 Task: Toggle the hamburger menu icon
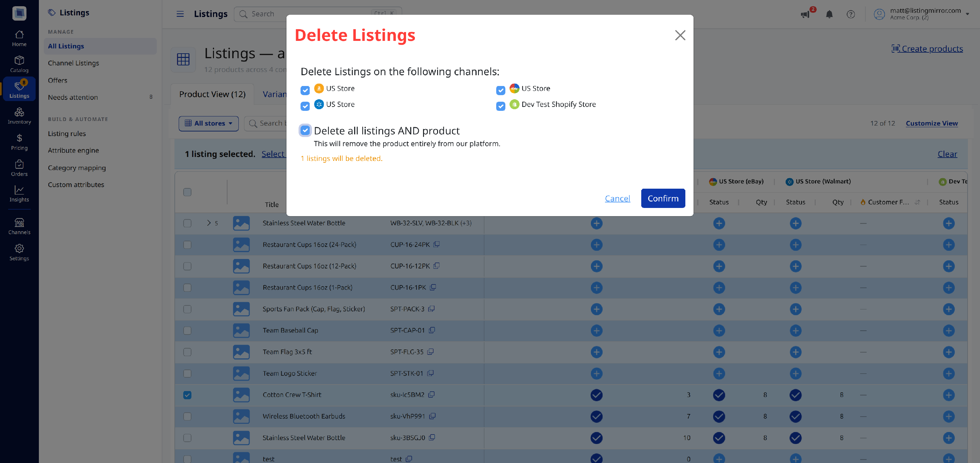coord(180,14)
